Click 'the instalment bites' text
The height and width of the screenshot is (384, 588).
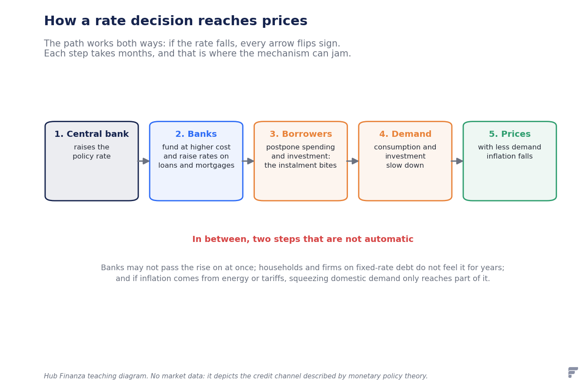[x=301, y=166]
